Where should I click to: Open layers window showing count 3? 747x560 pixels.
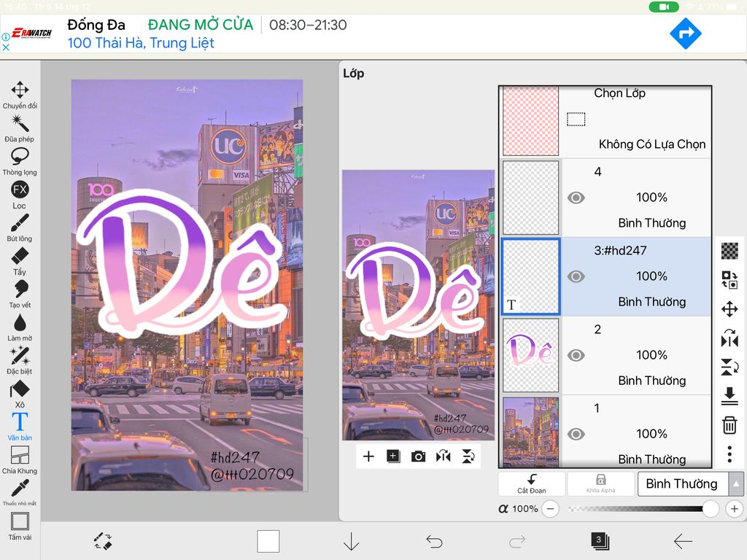[x=600, y=541]
